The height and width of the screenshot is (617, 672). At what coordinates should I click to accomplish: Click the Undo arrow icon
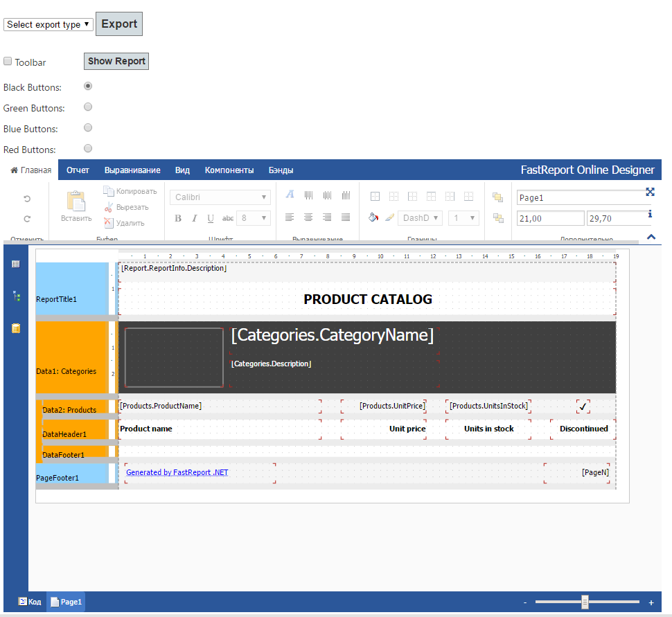point(27,199)
